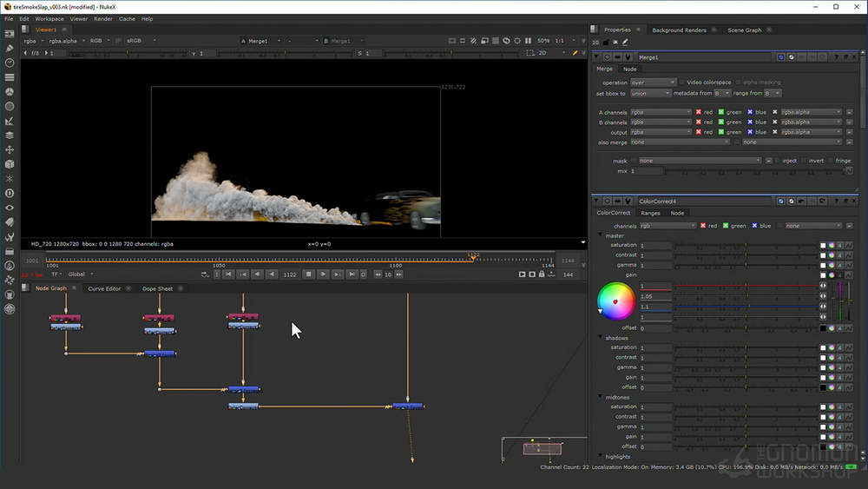The image size is (868, 489).
Task: Open the 3D nodes cube icon
Action: pyautogui.click(x=10, y=164)
